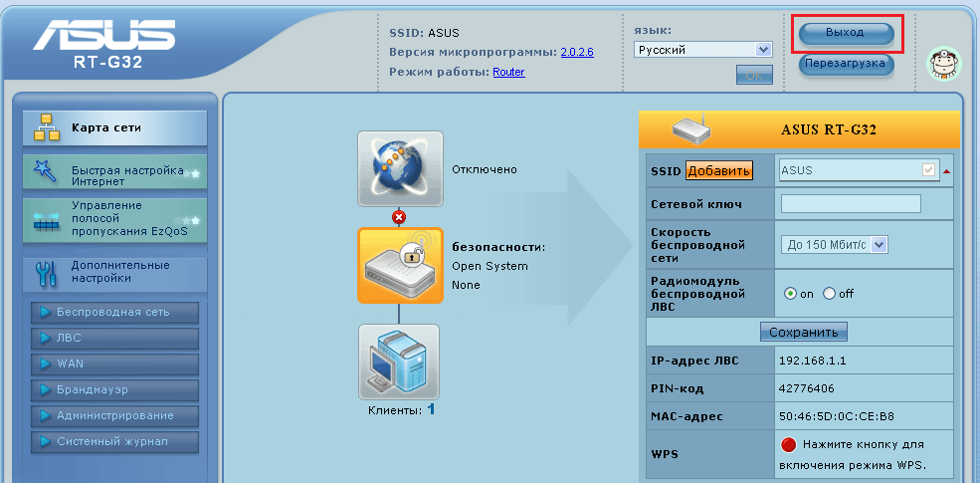Viewport: 980px width, 483px height.
Task: Select the Internet globe icon in network map
Action: point(400,169)
